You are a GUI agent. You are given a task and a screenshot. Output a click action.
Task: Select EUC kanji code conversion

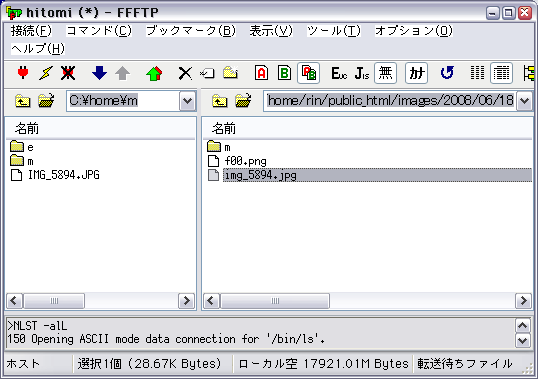pos(339,73)
